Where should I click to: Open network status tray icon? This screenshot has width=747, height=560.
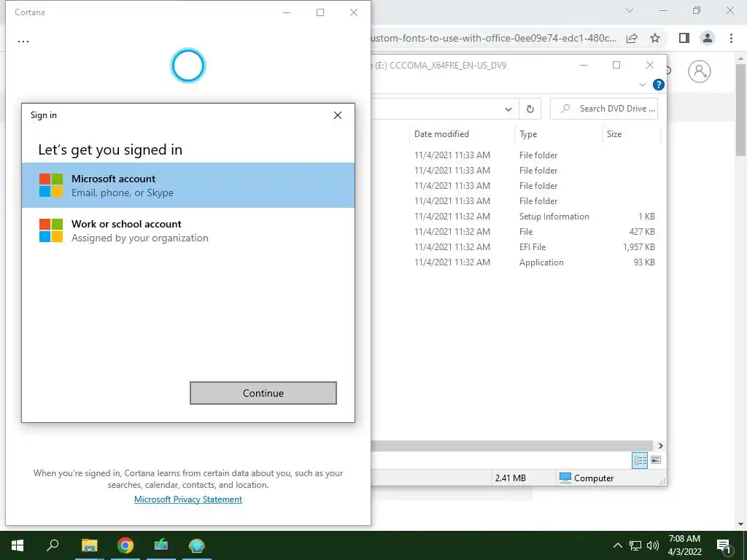click(x=635, y=545)
